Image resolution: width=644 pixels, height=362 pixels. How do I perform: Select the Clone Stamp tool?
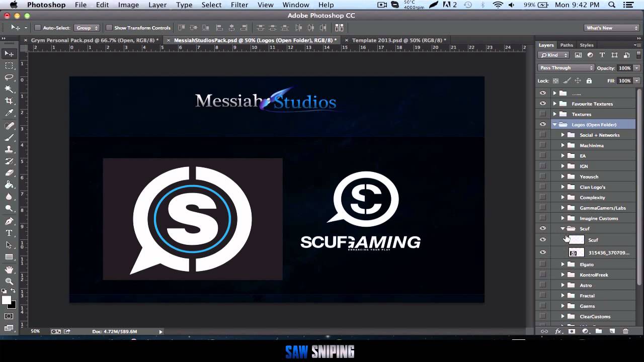[9, 149]
